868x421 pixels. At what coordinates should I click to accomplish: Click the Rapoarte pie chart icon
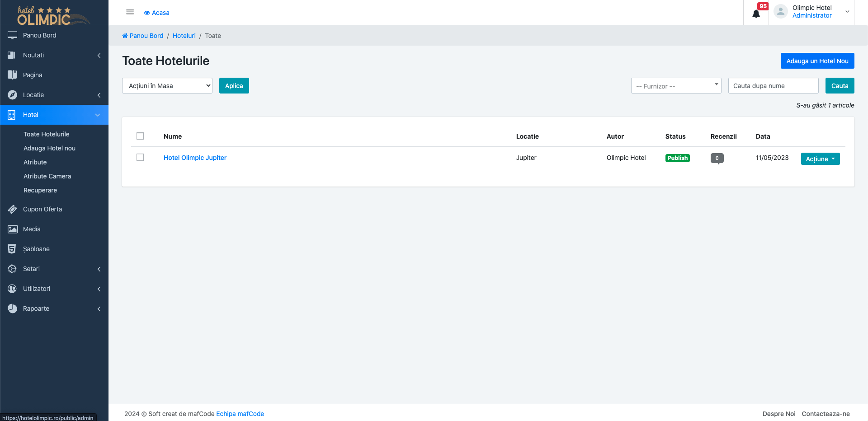coord(12,309)
